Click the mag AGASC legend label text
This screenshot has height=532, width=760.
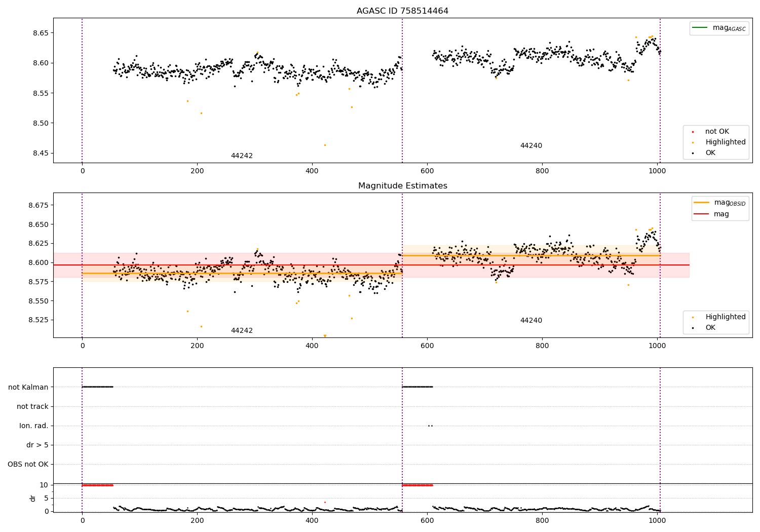pyautogui.click(x=729, y=28)
